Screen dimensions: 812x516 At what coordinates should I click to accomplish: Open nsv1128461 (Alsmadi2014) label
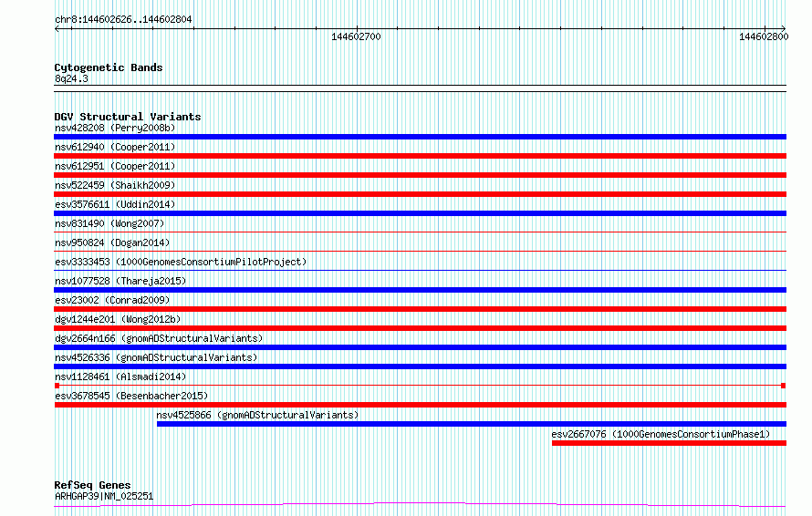click(x=120, y=377)
